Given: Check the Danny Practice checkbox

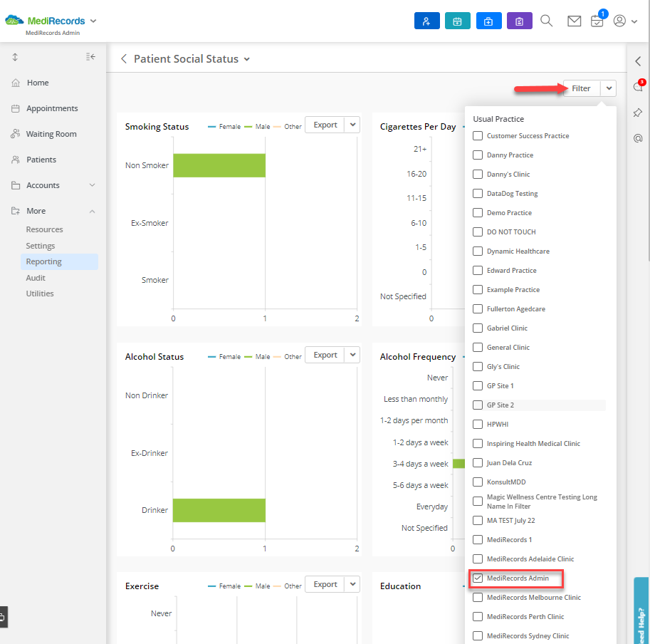Looking at the screenshot, I should (478, 155).
